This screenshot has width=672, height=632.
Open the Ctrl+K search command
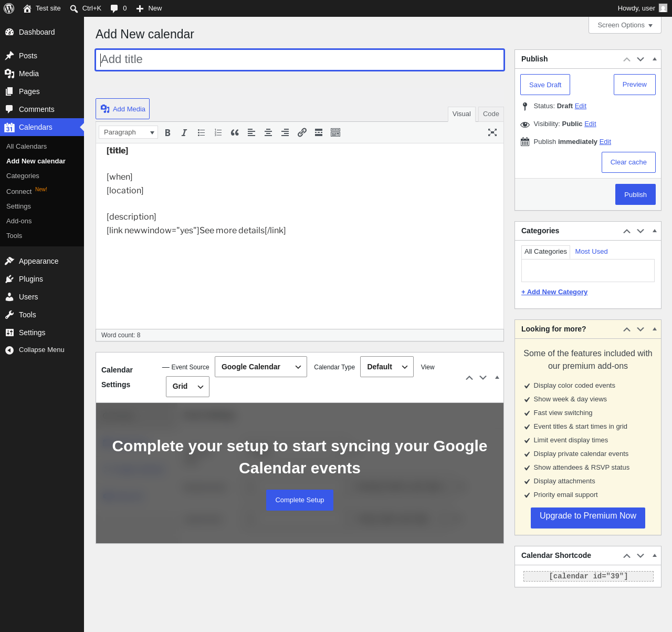click(x=86, y=8)
